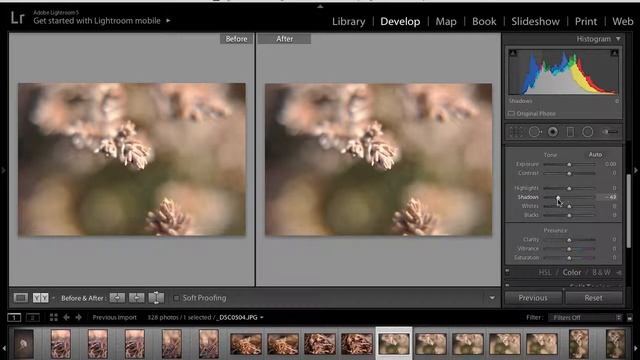Go forward with filmstrip right arrow
The image size is (640, 360).
point(79,317)
